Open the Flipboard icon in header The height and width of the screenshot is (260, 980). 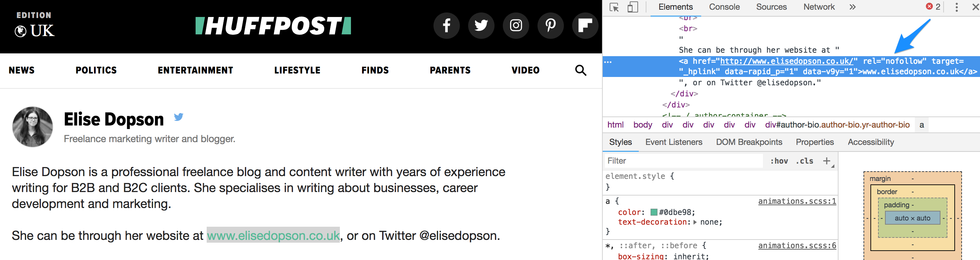(585, 26)
